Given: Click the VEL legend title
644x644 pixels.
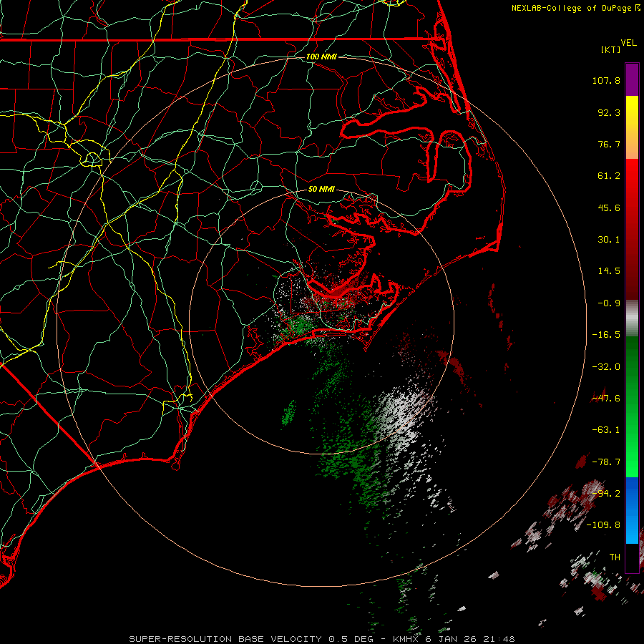Looking at the screenshot, I should point(628,43).
